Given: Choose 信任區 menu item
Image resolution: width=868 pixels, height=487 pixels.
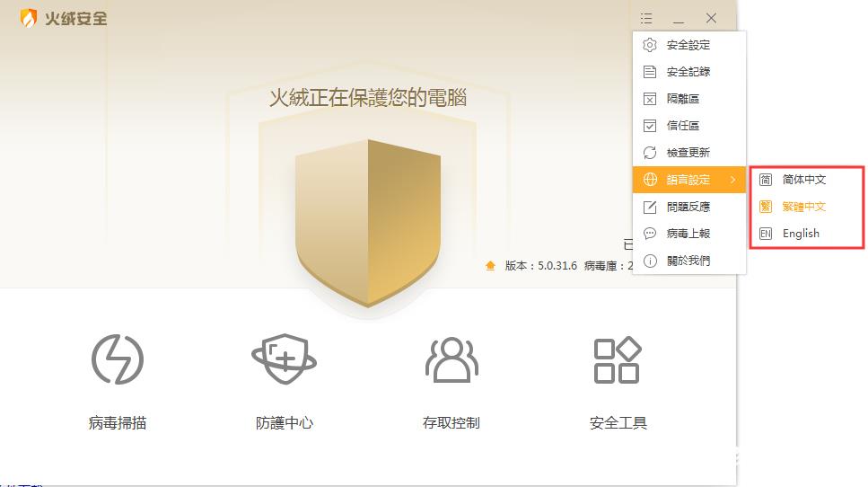Looking at the screenshot, I should 689,126.
